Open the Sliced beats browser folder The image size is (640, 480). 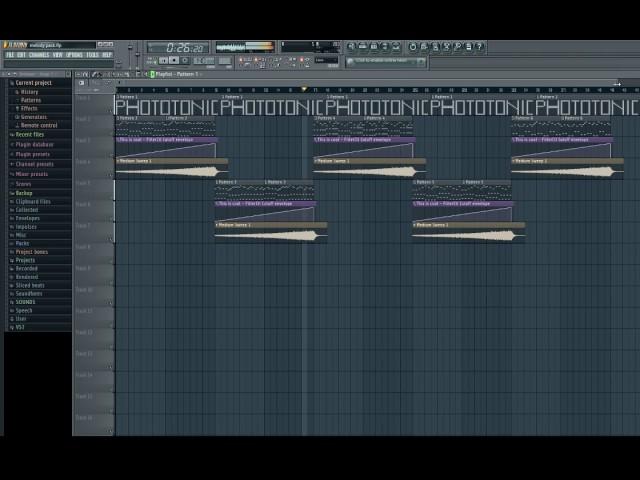coord(30,285)
